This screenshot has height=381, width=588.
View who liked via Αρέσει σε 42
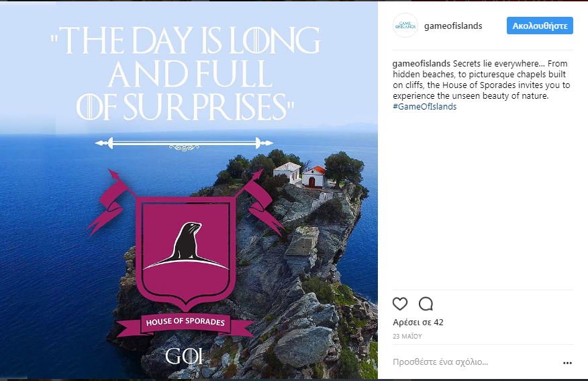click(x=418, y=323)
